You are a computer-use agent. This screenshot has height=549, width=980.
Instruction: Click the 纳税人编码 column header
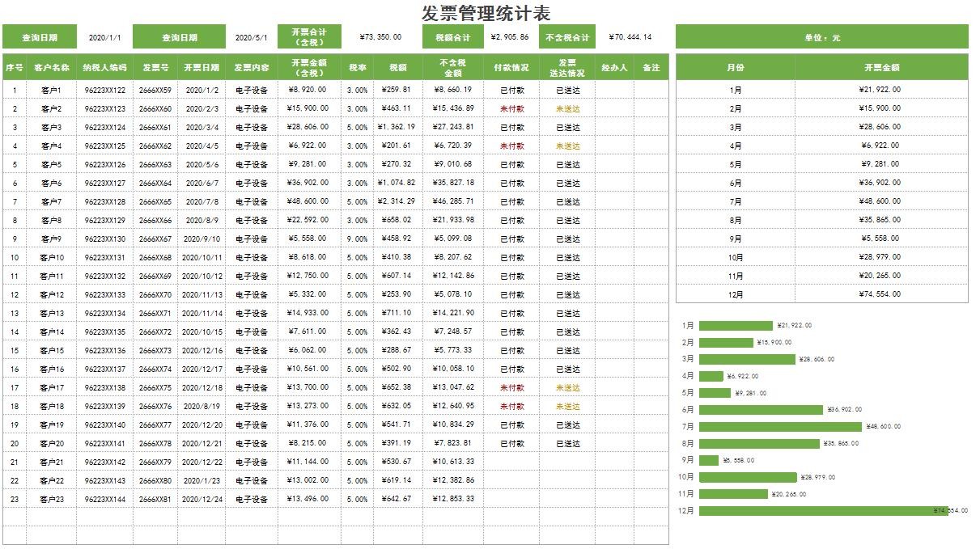(105, 68)
